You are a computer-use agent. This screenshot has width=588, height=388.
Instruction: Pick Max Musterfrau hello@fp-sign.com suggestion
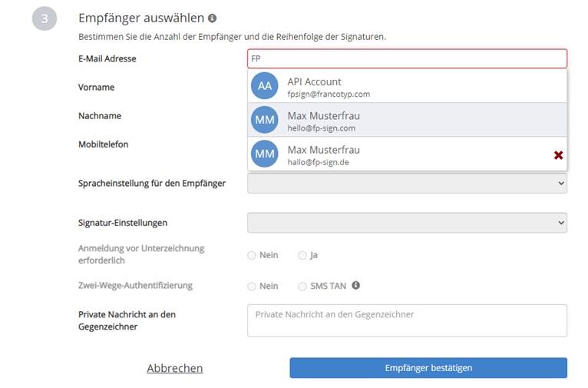(407, 120)
